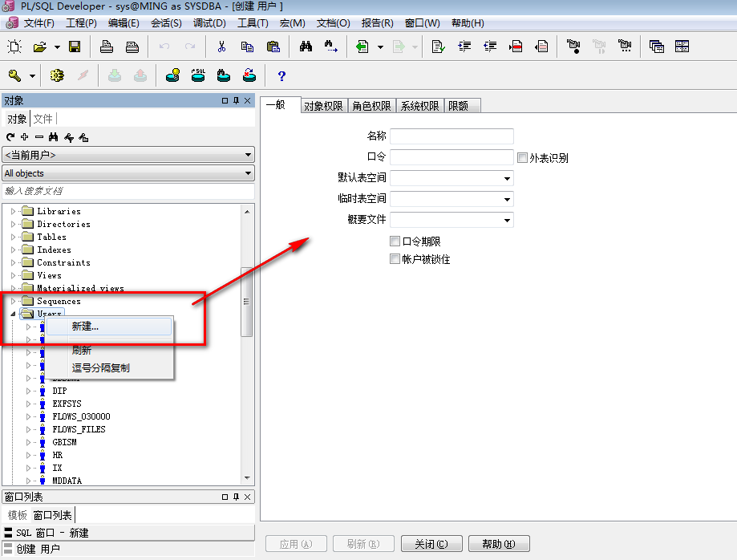
Task: Click the object search text field
Action: pyautogui.click(x=128, y=191)
